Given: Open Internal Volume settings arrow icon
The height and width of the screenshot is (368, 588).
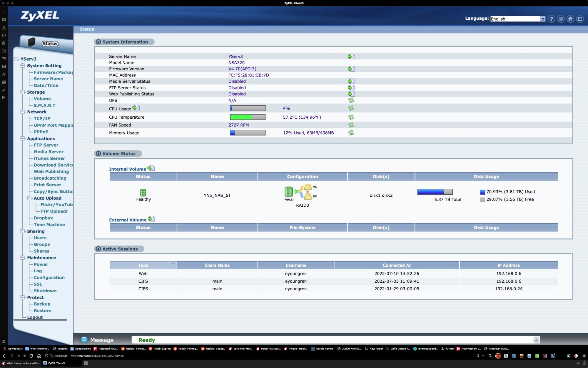Looking at the screenshot, I should [x=151, y=168].
